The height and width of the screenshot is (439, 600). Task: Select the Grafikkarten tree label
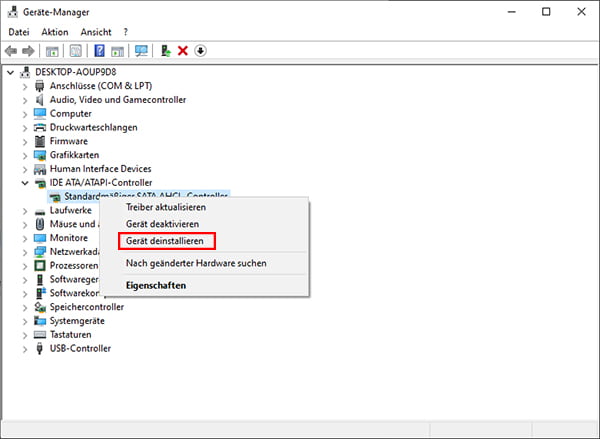click(75, 155)
